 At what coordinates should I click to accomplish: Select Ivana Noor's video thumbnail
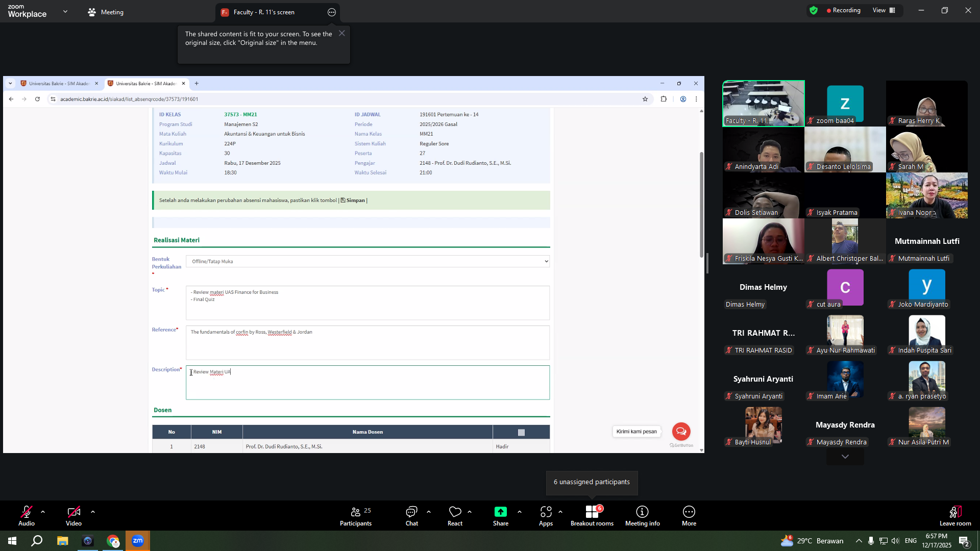(x=927, y=195)
